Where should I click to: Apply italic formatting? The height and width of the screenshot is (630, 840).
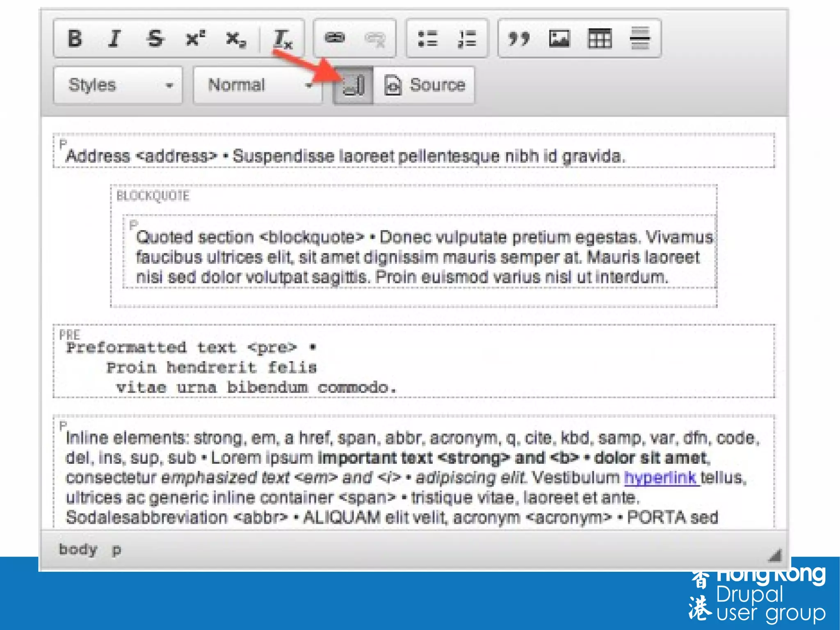[x=114, y=39]
